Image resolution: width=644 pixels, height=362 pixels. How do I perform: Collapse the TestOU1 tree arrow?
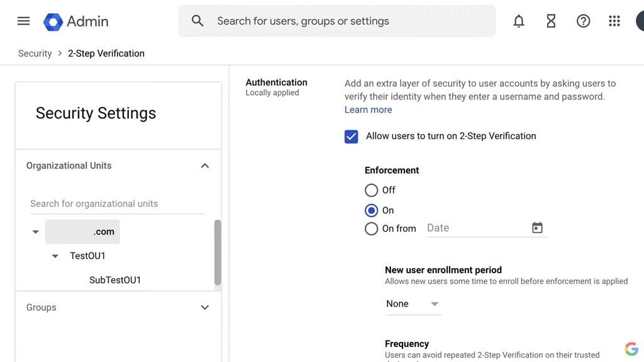(55, 256)
